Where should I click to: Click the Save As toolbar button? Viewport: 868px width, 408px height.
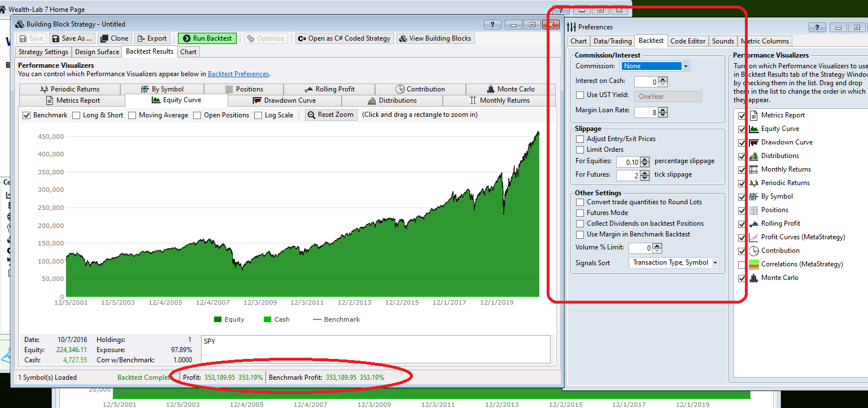coord(72,38)
